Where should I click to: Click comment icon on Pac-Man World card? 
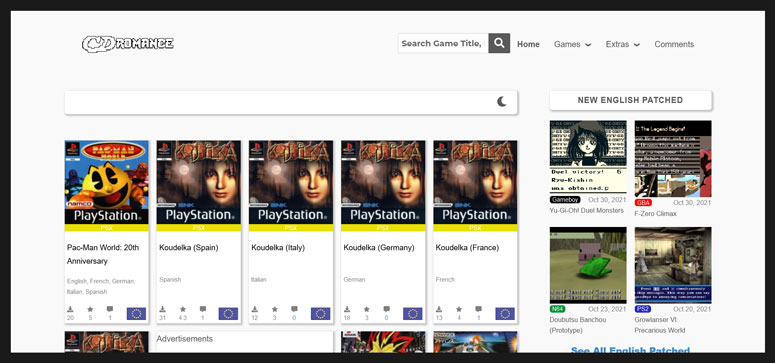click(110, 309)
